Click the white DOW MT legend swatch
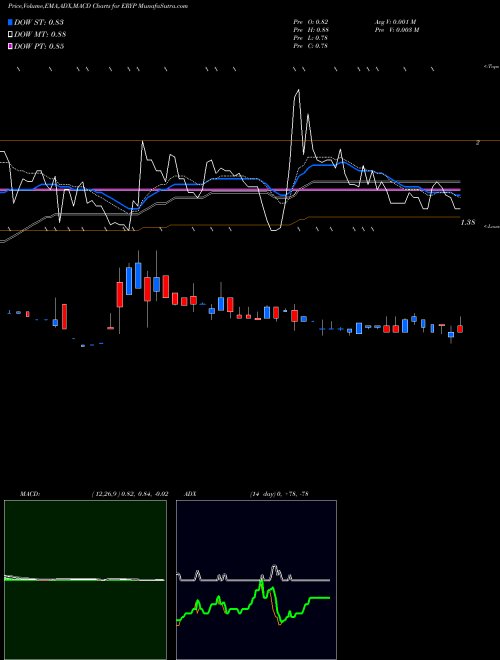The width and height of the screenshot is (500, 660). (10, 35)
